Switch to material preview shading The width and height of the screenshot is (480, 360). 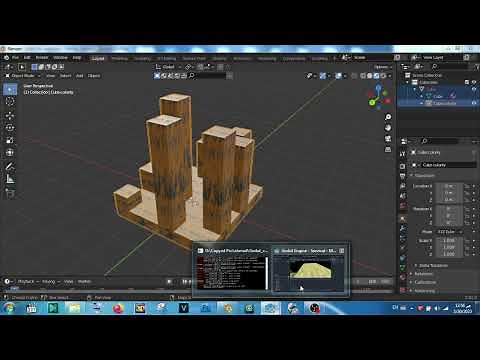pyautogui.click(x=376, y=76)
